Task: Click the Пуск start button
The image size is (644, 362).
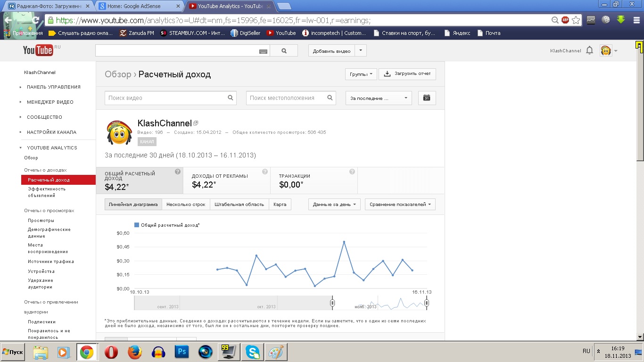Action: [13, 352]
